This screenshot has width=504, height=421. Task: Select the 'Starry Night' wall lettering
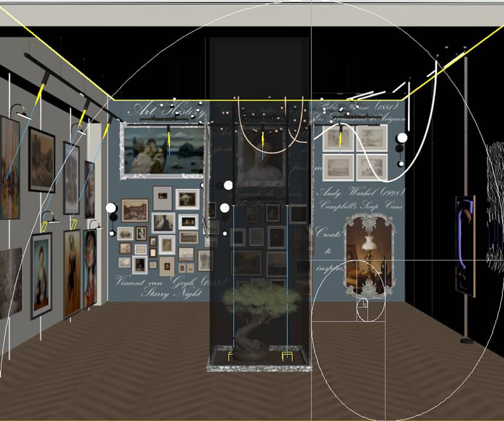tap(172, 293)
